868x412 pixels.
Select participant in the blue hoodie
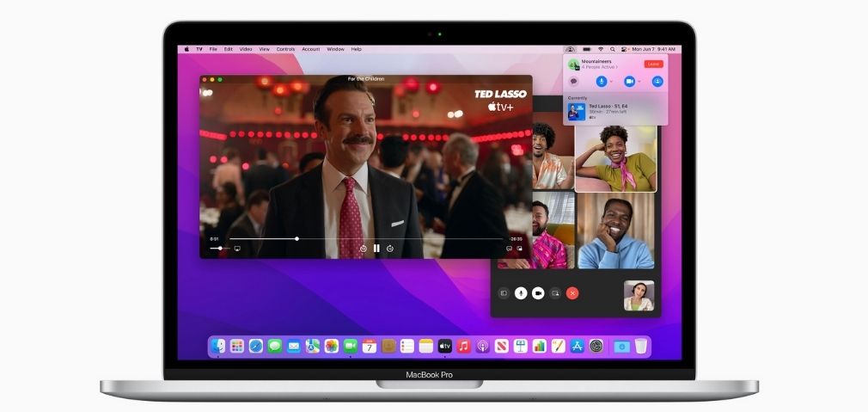[x=615, y=231]
